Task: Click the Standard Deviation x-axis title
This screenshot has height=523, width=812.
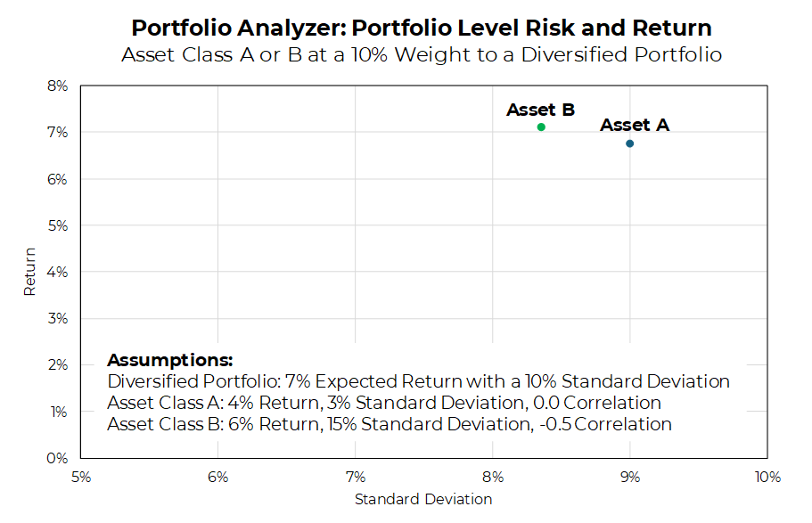Action: pos(423,500)
